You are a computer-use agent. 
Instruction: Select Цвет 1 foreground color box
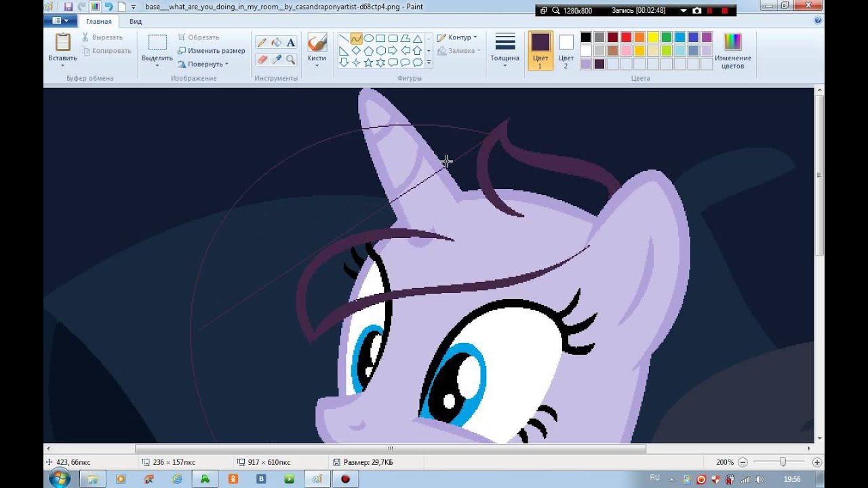(540, 51)
